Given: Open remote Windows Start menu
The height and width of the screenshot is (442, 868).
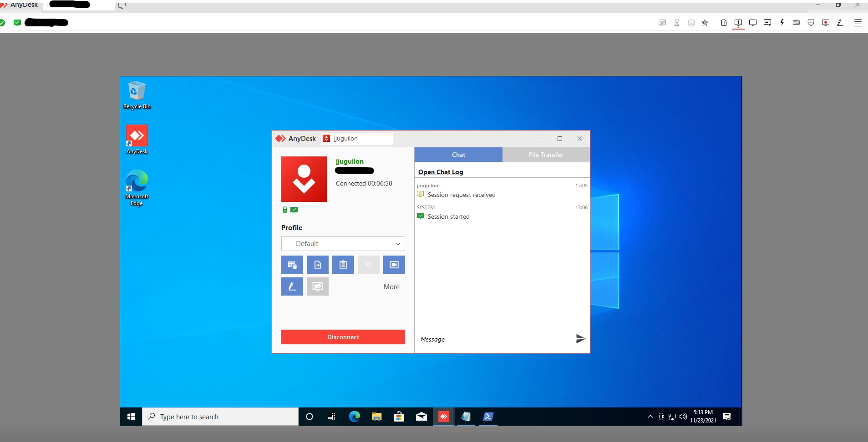Looking at the screenshot, I should click(x=131, y=417).
